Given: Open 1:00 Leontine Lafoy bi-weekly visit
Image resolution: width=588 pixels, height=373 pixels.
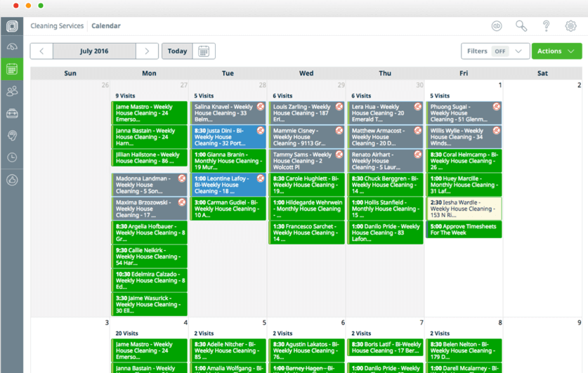Looking at the screenshot, I should pos(228,185).
